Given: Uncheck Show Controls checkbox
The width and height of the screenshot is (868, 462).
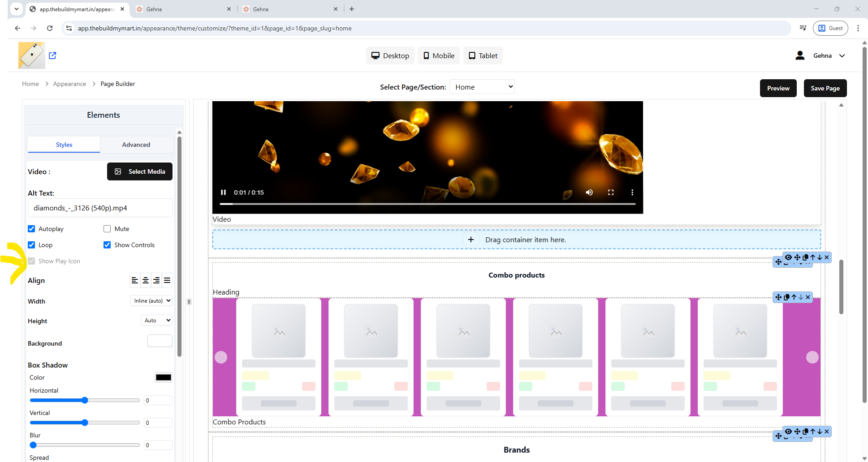Looking at the screenshot, I should pyautogui.click(x=107, y=245).
